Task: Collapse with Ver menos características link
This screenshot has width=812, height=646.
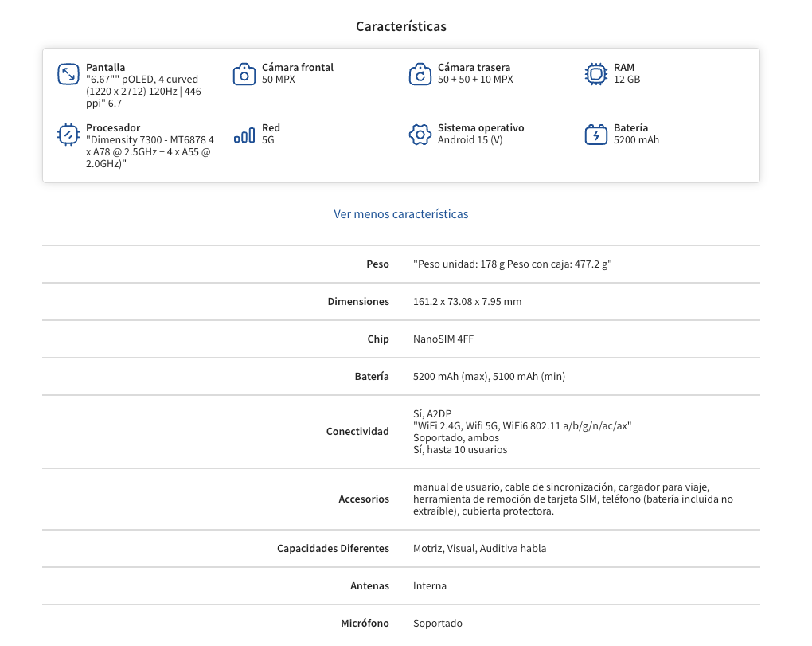Action: pyautogui.click(x=400, y=214)
